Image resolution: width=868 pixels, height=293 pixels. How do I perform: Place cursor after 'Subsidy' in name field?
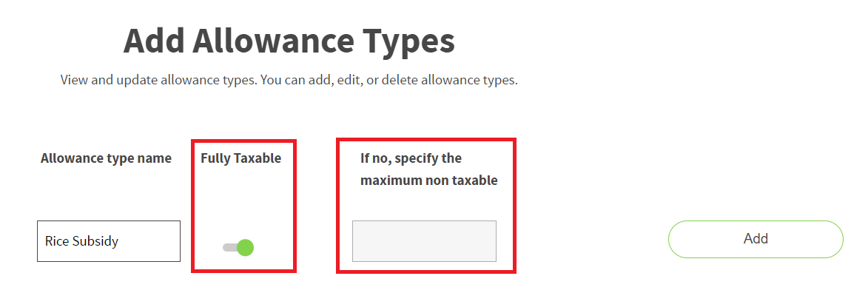[119, 241]
